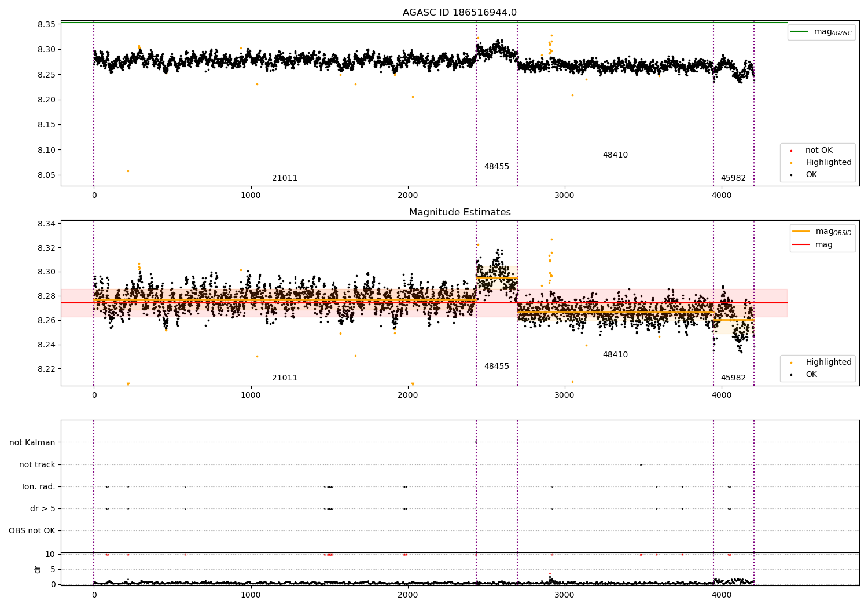
Task: Click OBSID label '21011' in Magnitude Estimates plot
Action: pos(285,378)
